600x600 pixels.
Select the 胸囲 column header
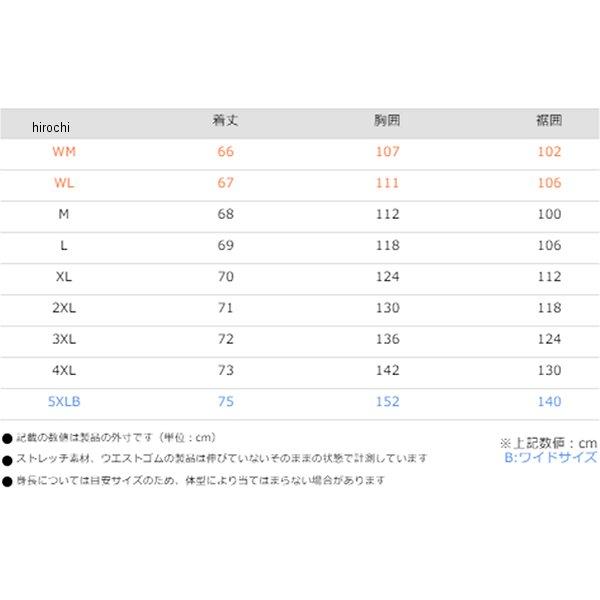point(387,121)
